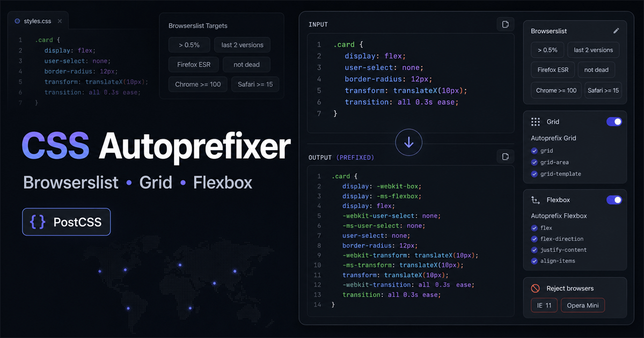Select '> 0.5%' in Browserslist Targets
This screenshot has width=644, height=338.
click(x=189, y=45)
